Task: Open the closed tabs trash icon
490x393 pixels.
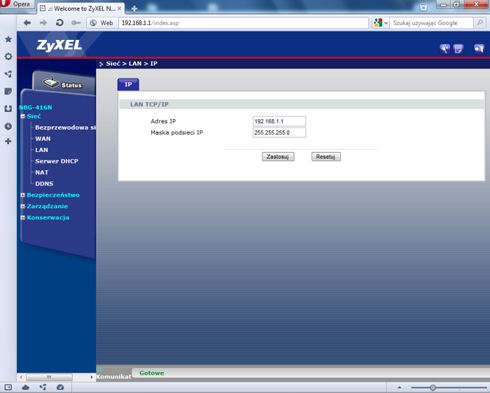Action: (x=423, y=7)
